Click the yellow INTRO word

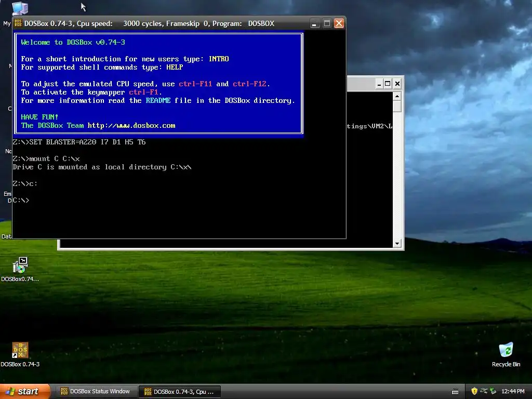click(219, 59)
